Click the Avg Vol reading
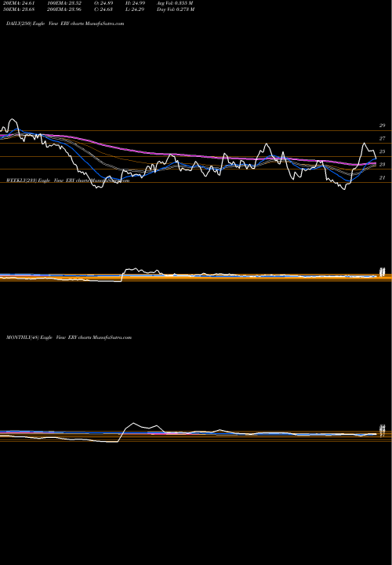The image size is (392, 565). point(175,3)
